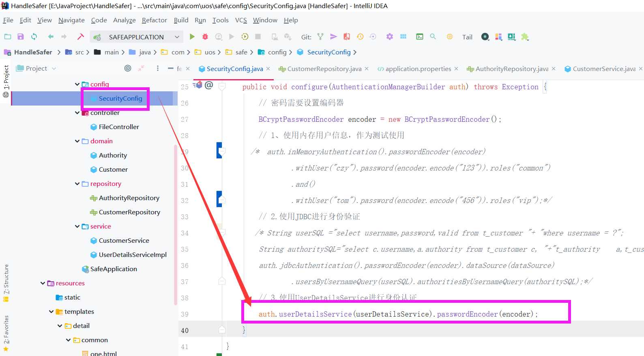The width and height of the screenshot is (644, 356).
Task: Click the Git rollback icon
Action: click(x=373, y=37)
